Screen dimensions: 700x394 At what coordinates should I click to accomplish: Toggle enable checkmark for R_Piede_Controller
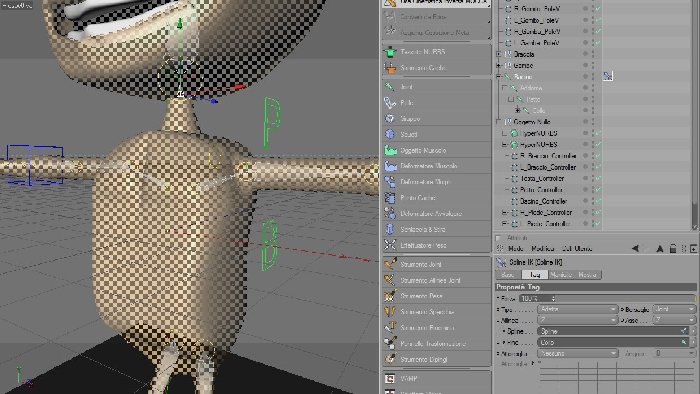click(598, 212)
